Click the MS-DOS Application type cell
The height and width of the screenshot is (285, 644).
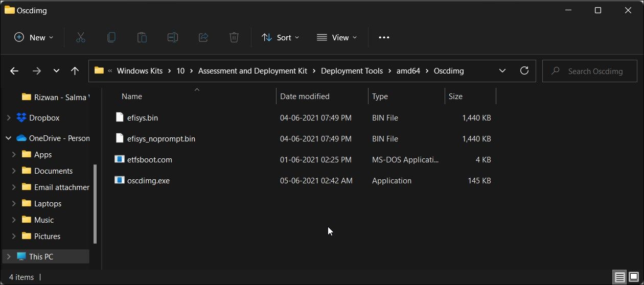tap(405, 159)
